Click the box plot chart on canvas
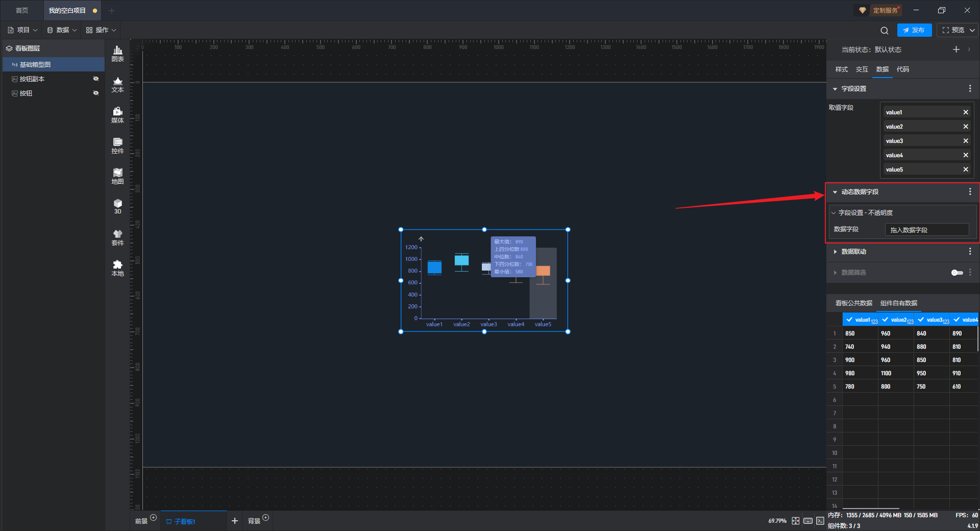980x531 pixels. (x=484, y=280)
